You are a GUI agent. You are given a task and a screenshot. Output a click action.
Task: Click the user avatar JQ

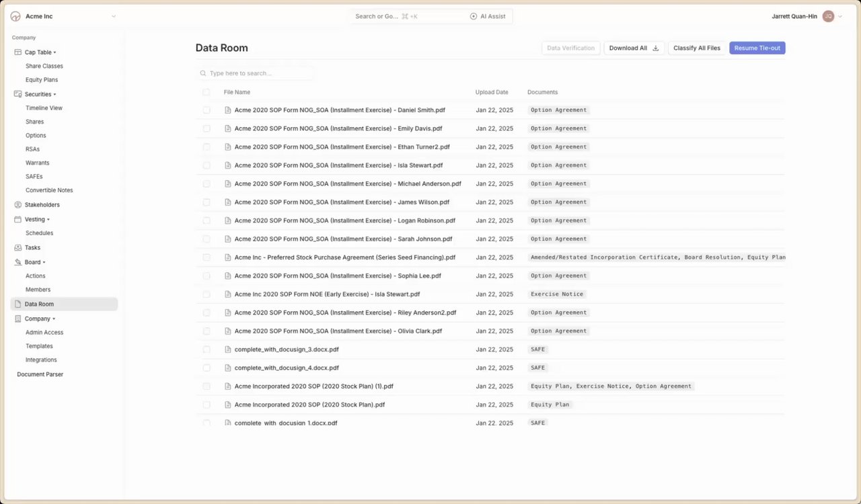[828, 16]
